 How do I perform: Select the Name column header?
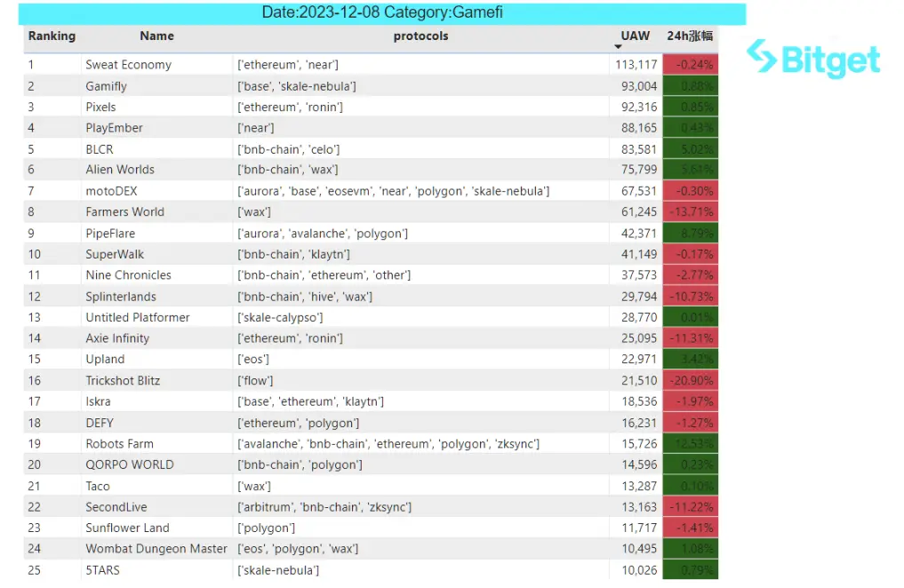click(156, 36)
